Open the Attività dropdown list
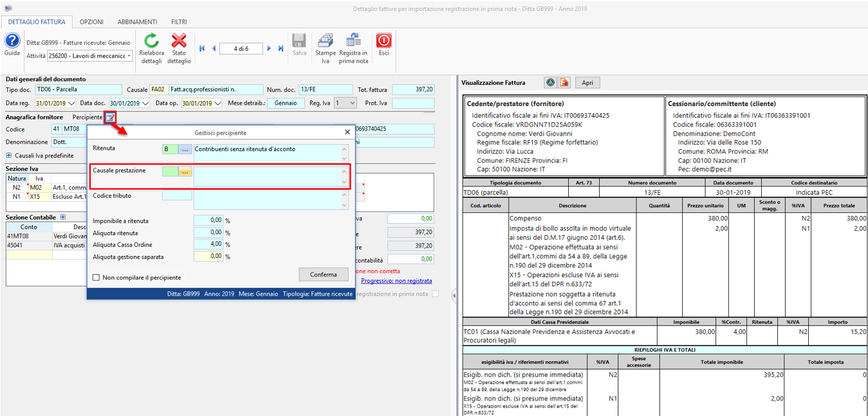The height and width of the screenshot is (416, 868). tap(129, 56)
